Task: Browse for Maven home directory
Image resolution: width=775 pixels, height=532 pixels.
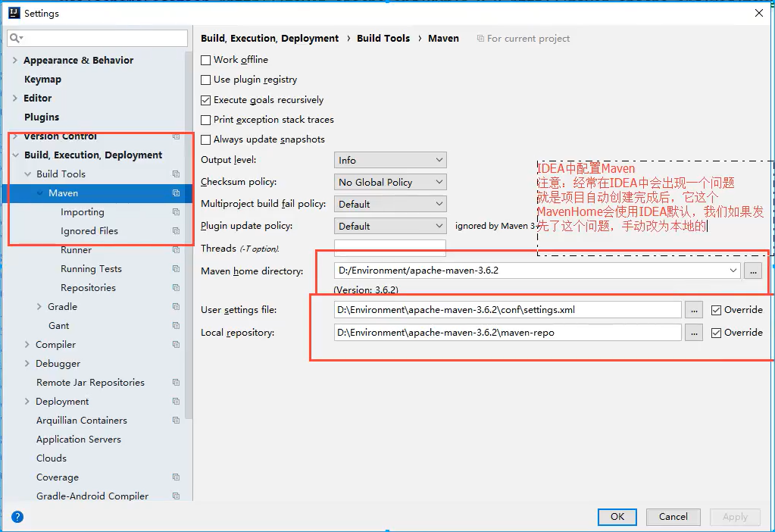Action: 753,271
